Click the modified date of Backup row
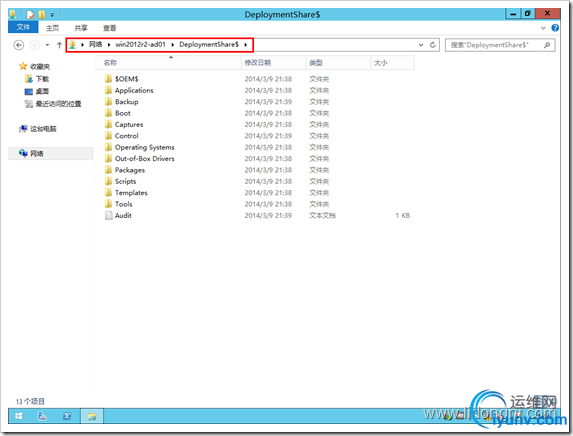 coord(268,102)
